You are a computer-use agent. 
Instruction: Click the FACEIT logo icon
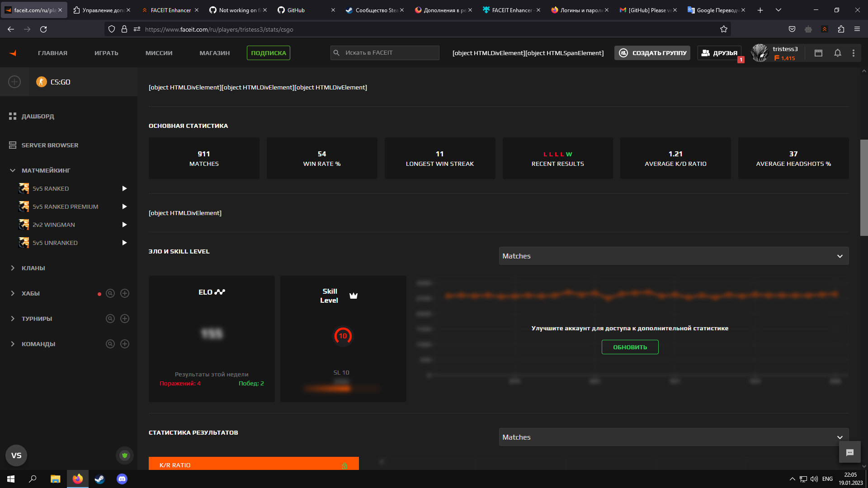click(x=13, y=53)
